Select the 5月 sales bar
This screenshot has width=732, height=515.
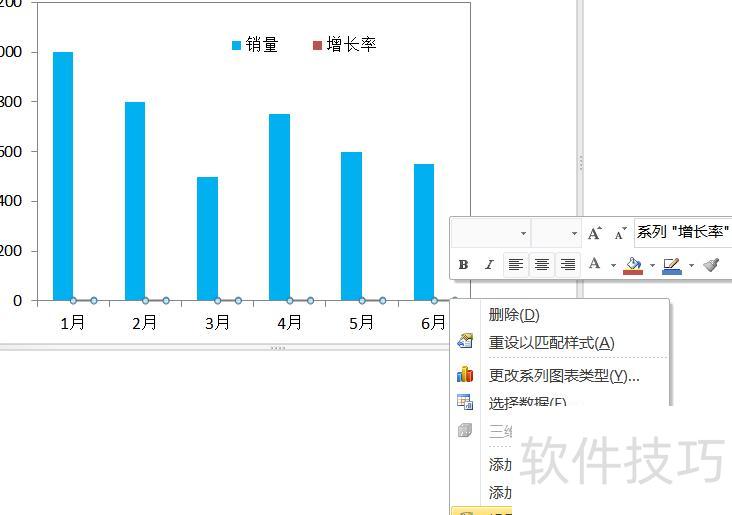point(352,226)
